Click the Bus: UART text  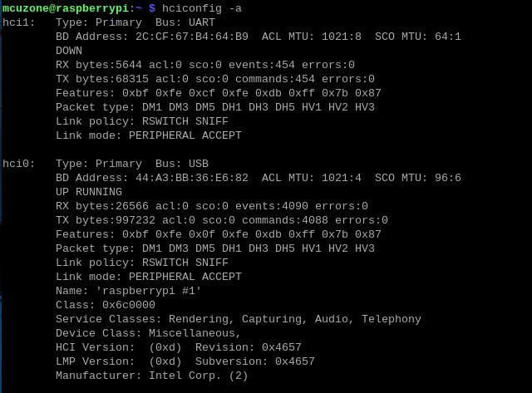(x=185, y=22)
